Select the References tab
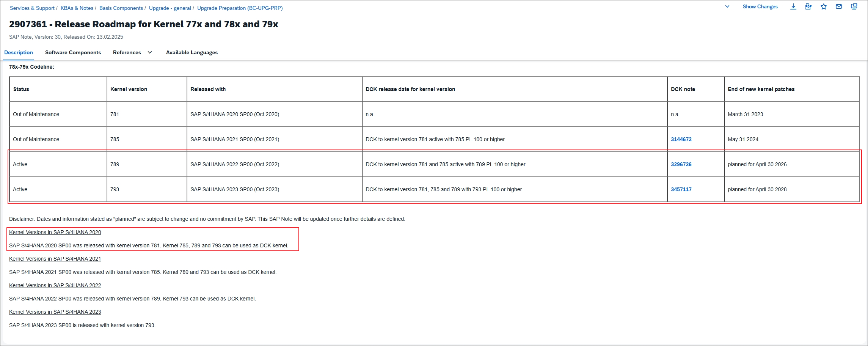The image size is (868, 346). click(x=127, y=52)
